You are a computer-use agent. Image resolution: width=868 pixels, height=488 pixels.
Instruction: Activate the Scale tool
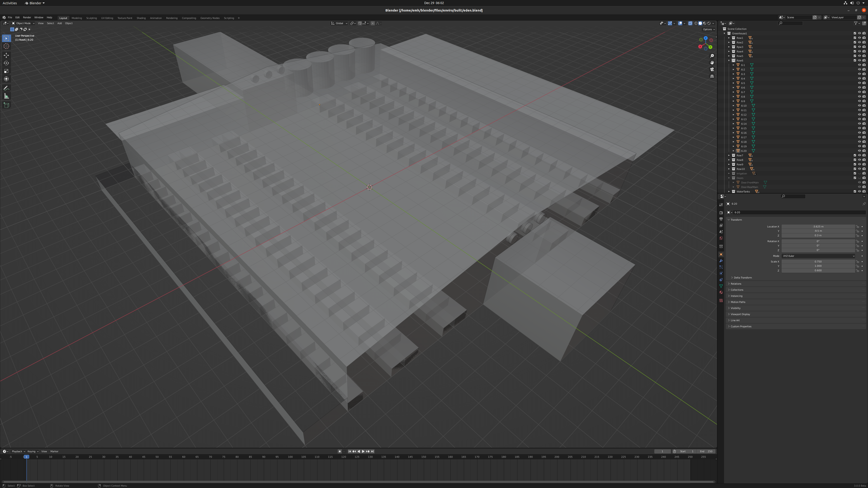[6, 71]
